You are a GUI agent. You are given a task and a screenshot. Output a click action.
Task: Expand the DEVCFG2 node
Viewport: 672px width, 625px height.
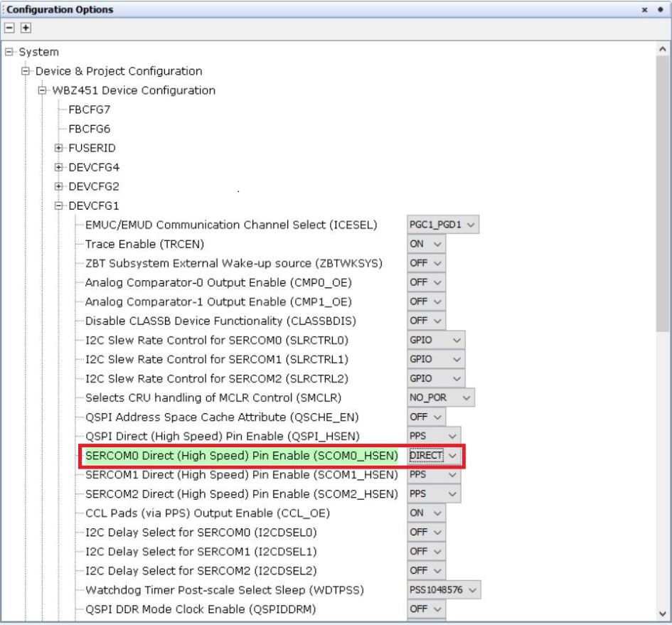click(60, 186)
